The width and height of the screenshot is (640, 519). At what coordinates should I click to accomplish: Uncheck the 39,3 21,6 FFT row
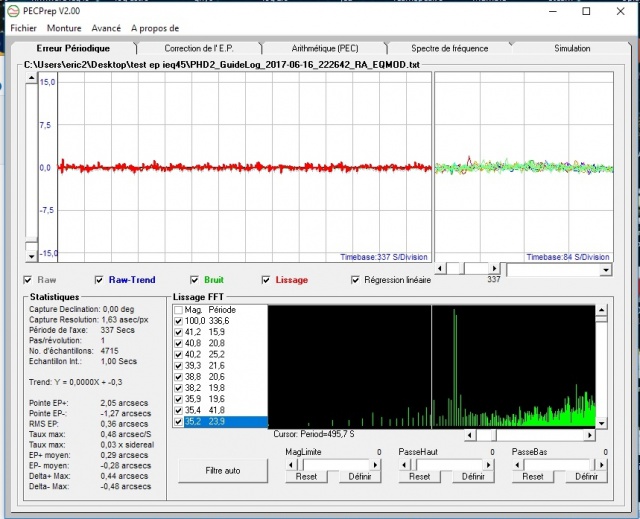(178, 366)
